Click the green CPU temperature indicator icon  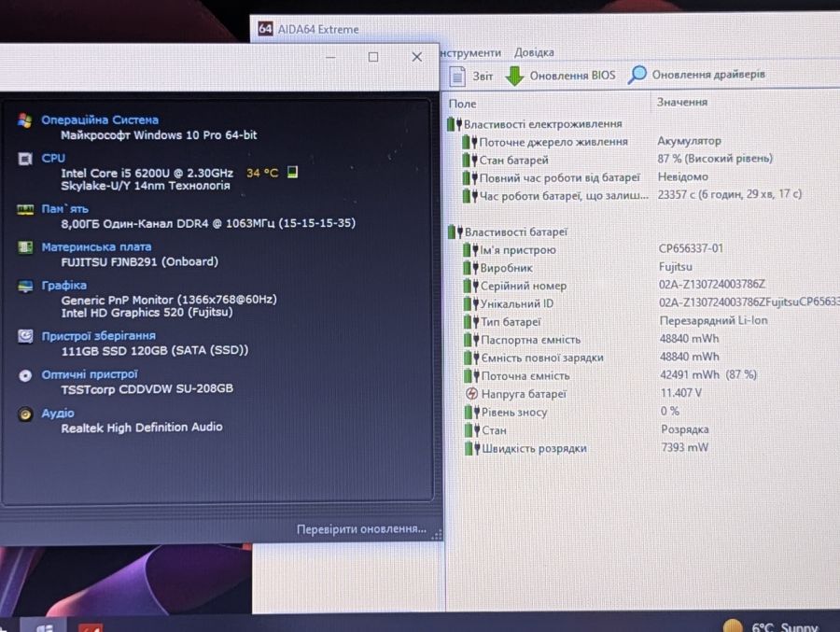tap(292, 172)
